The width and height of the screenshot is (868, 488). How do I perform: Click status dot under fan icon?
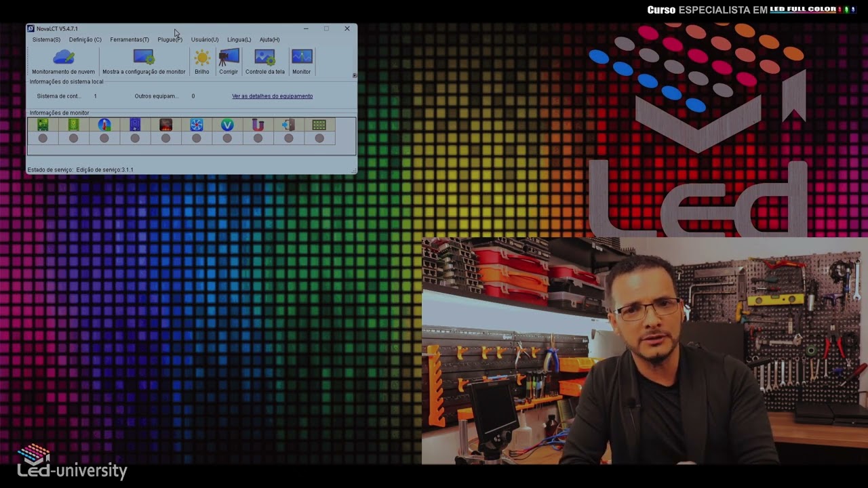(196, 138)
